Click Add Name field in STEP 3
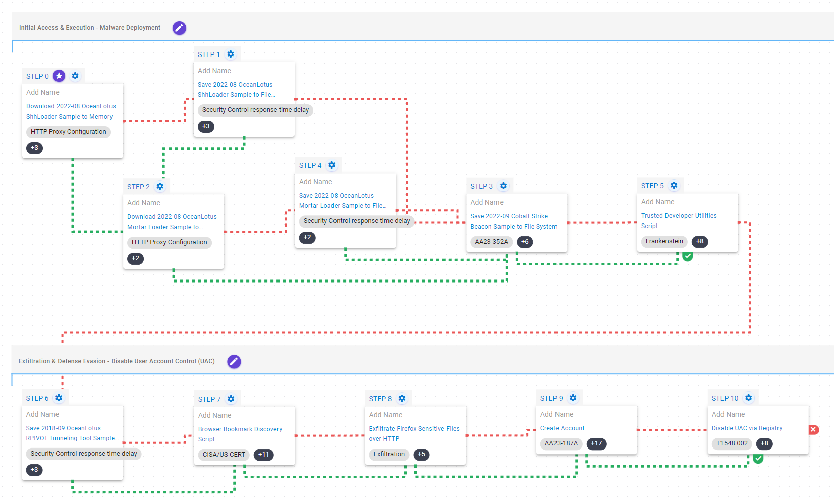Viewport: 834px width, 504px height. [x=487, y=202]
